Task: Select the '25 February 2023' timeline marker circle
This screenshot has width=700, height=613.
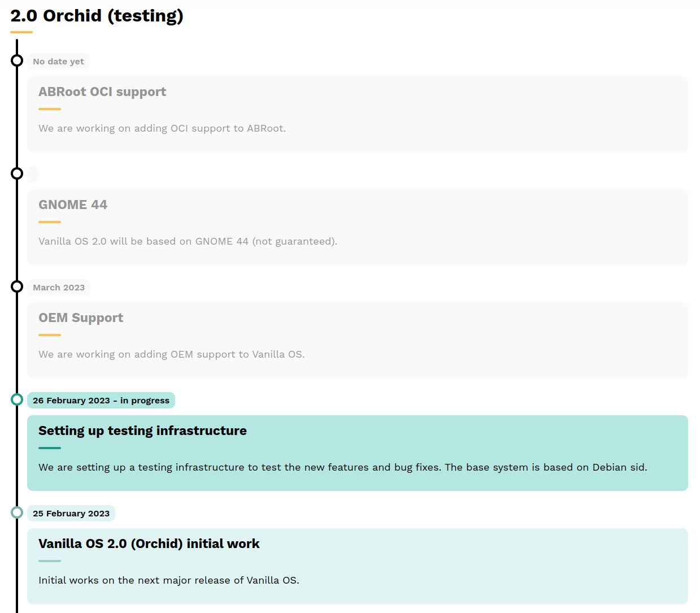Action: 17,512
